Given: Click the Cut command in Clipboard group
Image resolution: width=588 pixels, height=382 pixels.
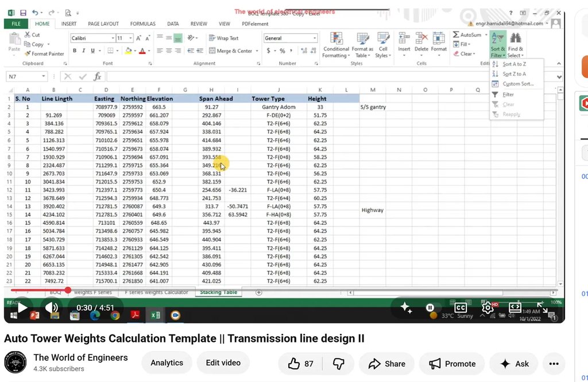Looking at the screenshot, I should click(x=32, y=34).
